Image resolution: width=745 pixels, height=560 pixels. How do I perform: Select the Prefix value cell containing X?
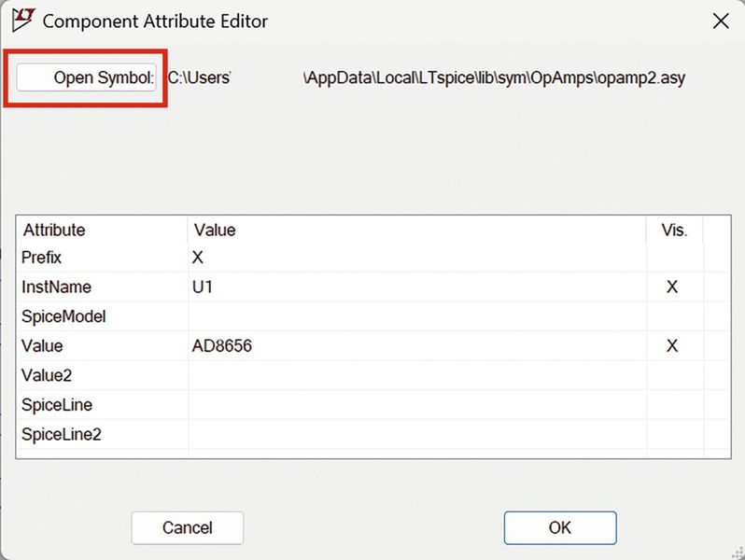pyautogui.click(x=417, y=258)
